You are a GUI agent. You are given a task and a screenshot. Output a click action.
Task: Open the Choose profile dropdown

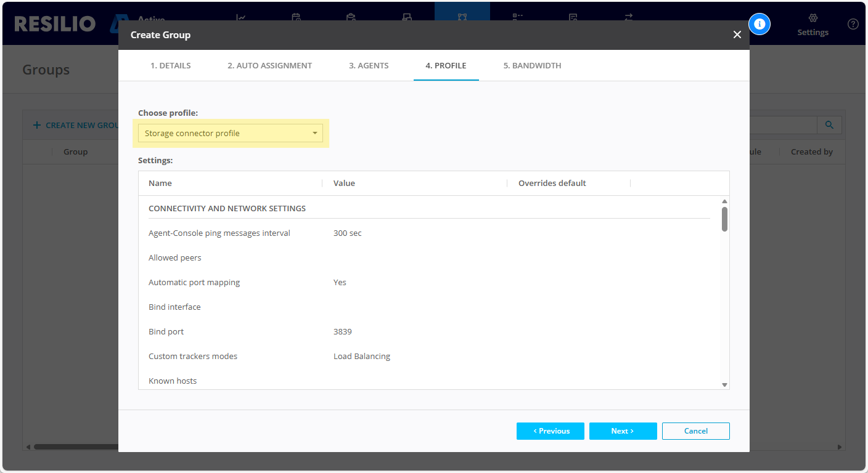pos(230,133)
